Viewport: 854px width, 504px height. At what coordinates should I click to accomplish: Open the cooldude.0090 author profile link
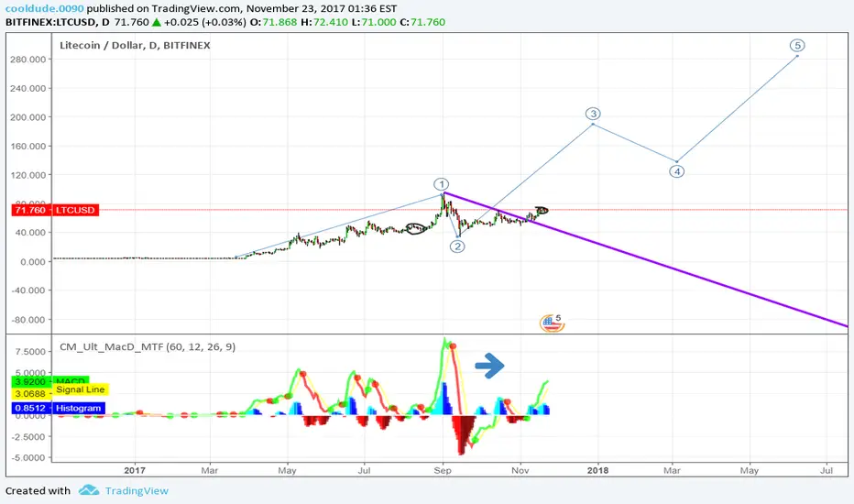[x=45, y=9]
